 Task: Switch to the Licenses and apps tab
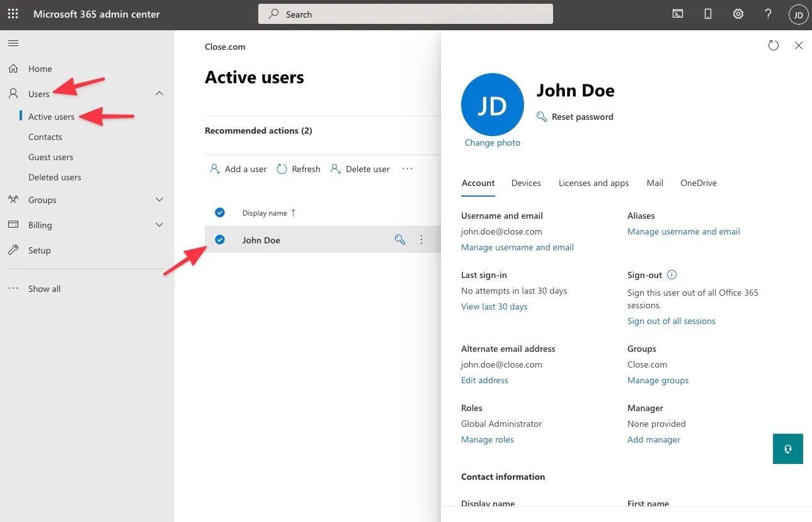[x=593, y=183]
